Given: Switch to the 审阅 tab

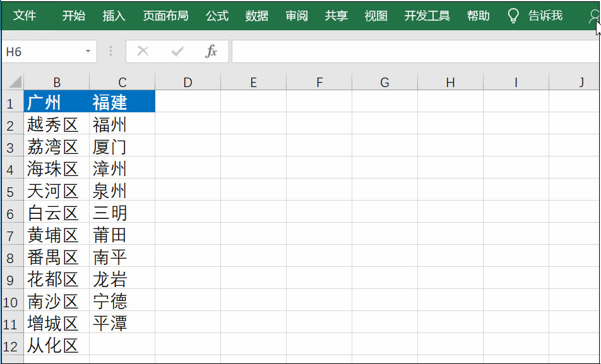Looking at the screenshot, I should [x=296, y=16].
